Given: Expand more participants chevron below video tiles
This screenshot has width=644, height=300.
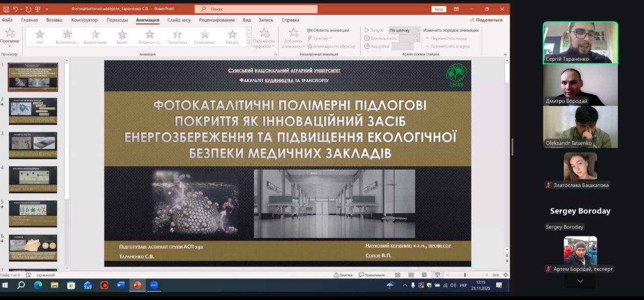Looking at the screenshot, I should [x=580, y=281].
